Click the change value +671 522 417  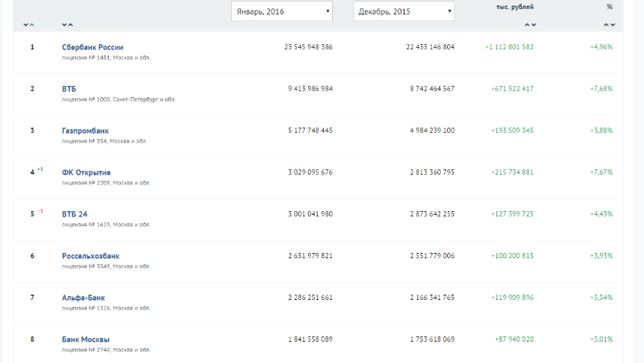coord(512,89)
